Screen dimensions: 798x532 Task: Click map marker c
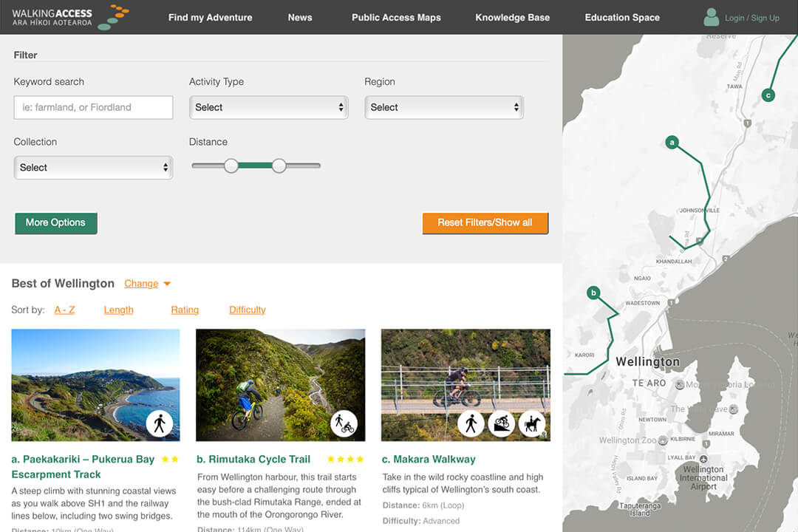768,95
